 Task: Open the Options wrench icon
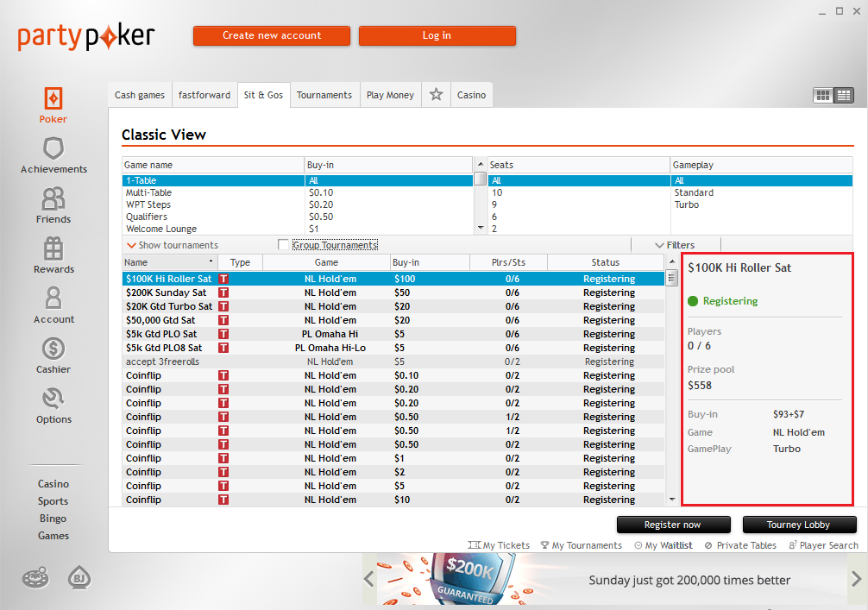tap(53, 399)
